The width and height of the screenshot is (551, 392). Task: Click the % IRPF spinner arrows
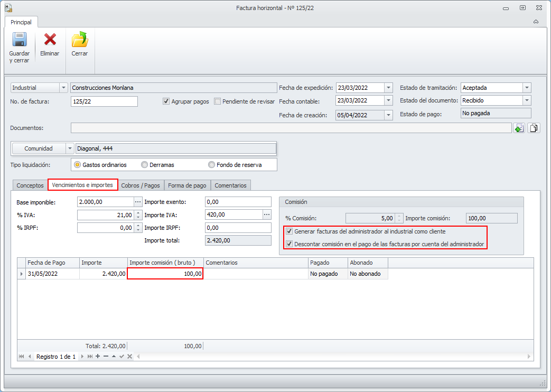[x=138, y=228]
